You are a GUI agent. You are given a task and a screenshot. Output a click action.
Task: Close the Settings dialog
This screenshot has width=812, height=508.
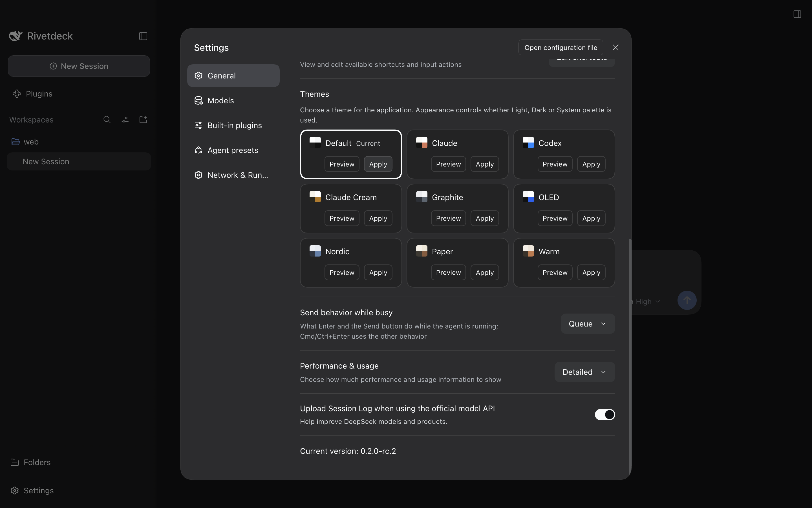click(616, 47)
